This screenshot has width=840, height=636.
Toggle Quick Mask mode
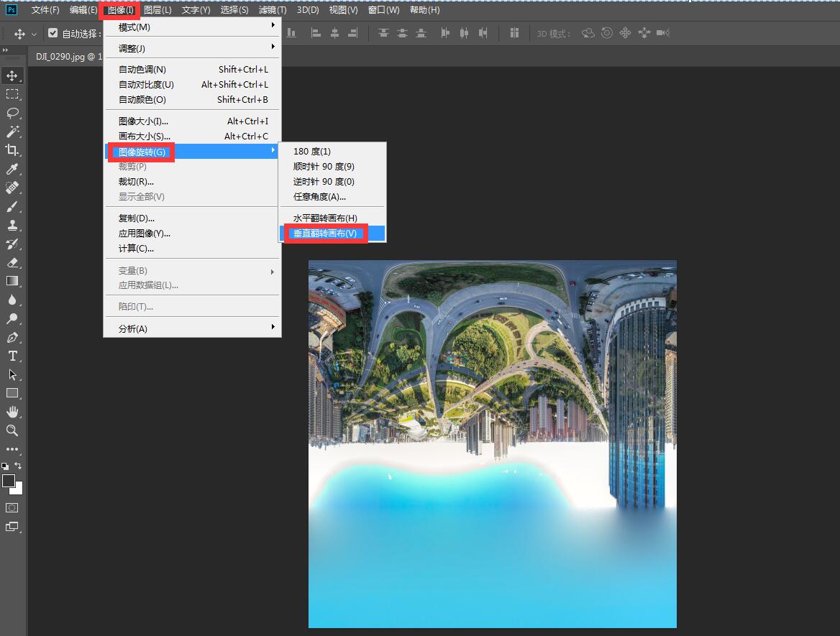tap(12, 507)
